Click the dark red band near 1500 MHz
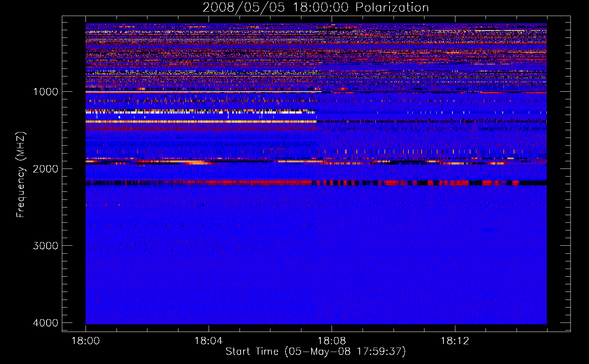Image resolution: width=589 pixels, height=364 pixels. click(201, 128)
